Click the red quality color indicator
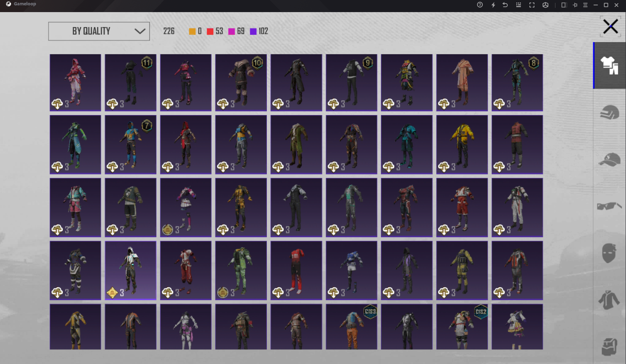Screen dimensions: 626x364 210,31
